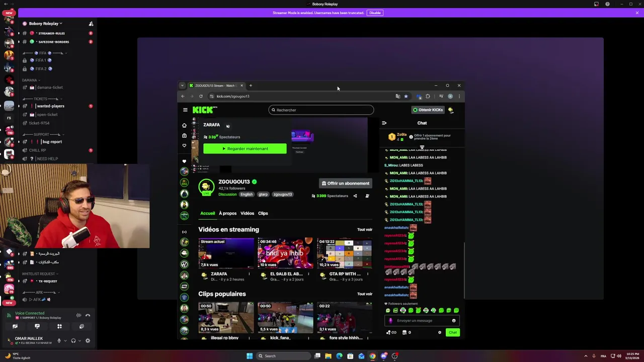Click the Kick profile avatar at top right
The width and height of the screenshot is (644, 362).
coord(451,110)
